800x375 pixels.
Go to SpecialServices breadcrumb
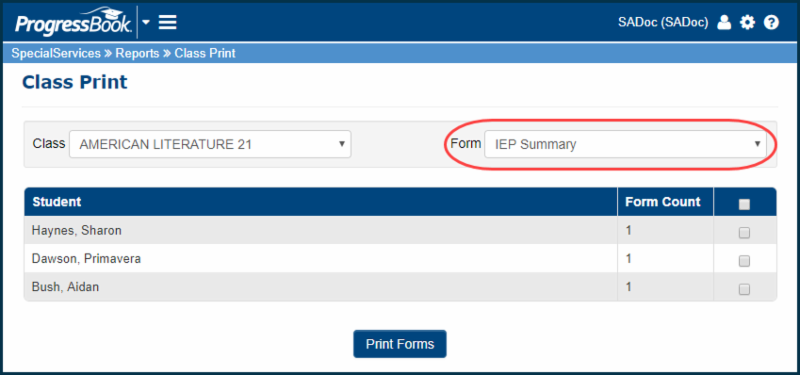coord(56,53)
